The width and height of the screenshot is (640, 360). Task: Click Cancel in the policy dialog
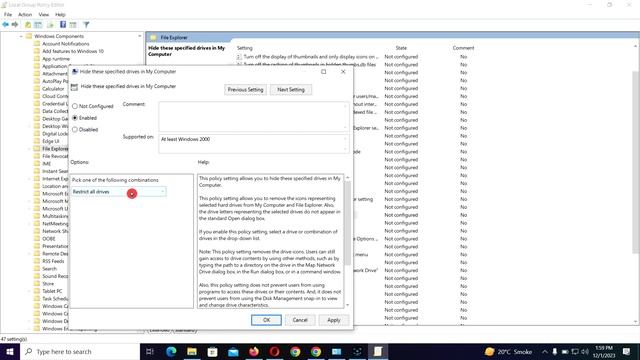[300, 320]
